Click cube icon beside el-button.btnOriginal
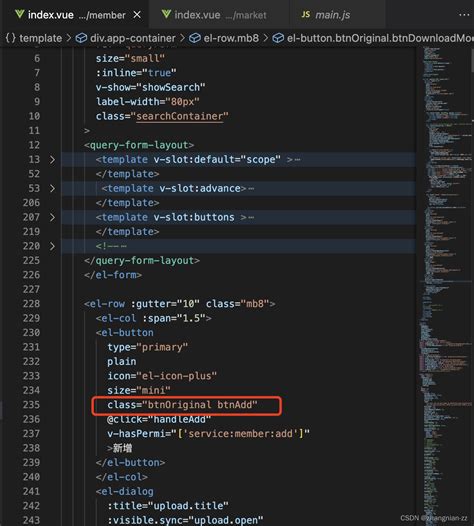The width and height of the screenshot is (474, 526). coord(278,38)
